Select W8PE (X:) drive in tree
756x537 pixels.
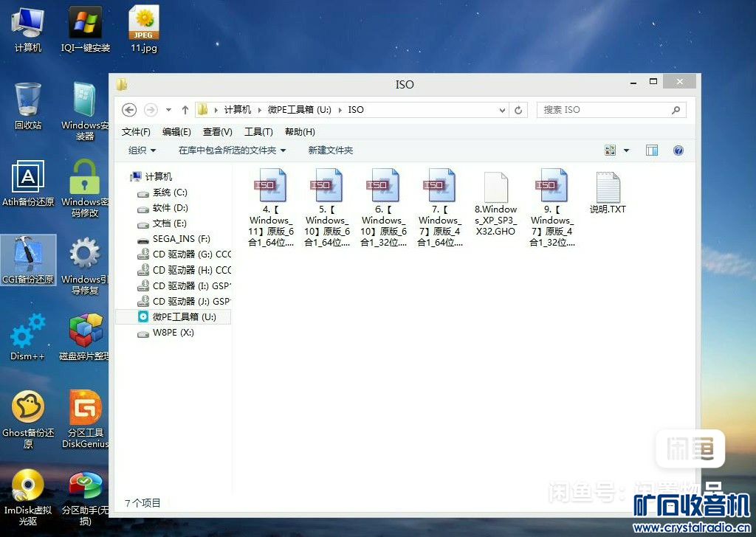pyautogui.click(x=166, y=333)
